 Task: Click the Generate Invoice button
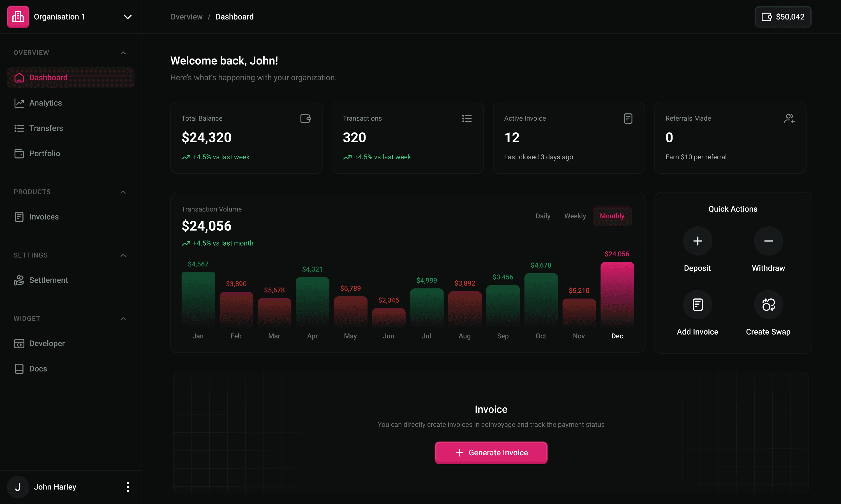tap(491, 453)
